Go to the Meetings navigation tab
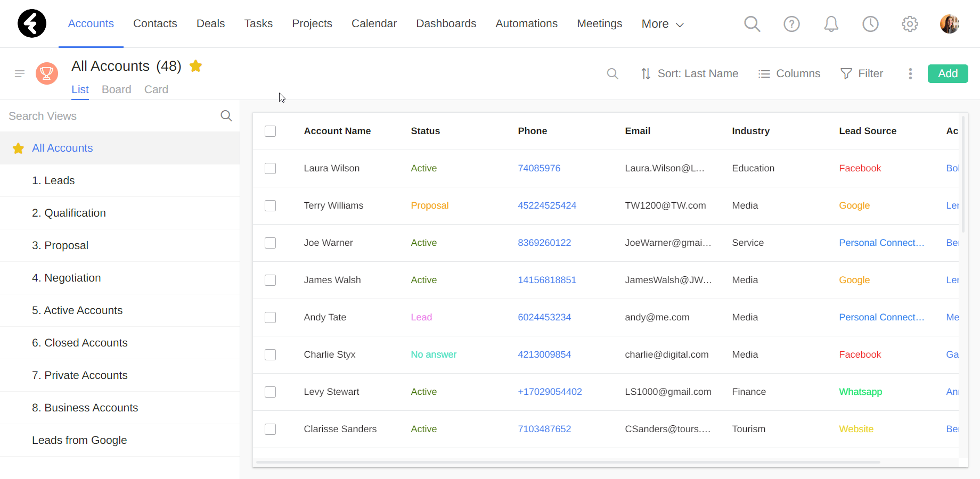The height and width of the screenshot is (479, 980). (600, 23)
